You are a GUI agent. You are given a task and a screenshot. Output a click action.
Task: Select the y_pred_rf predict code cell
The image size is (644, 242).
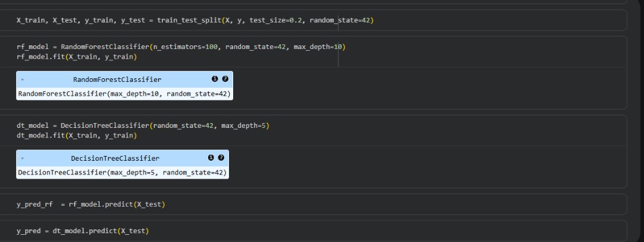(313, 204)
